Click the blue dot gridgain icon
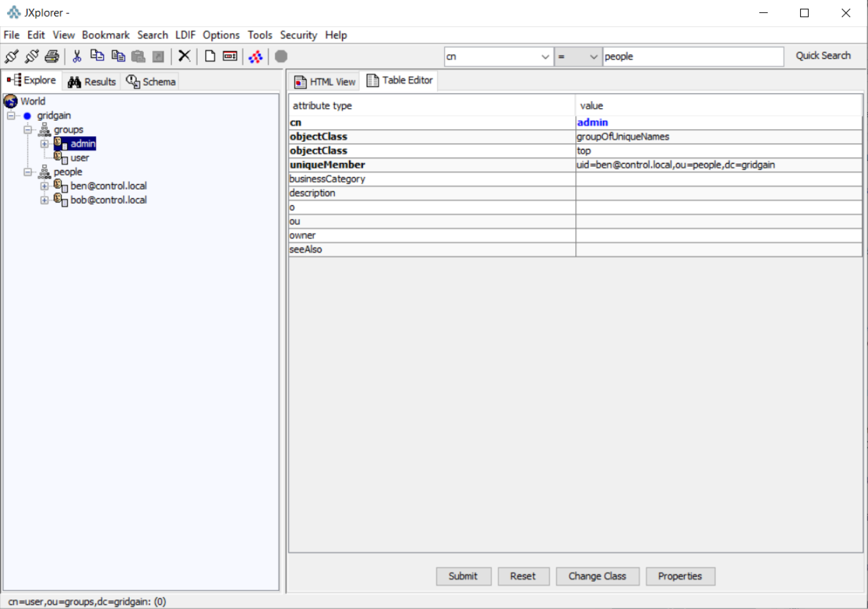The height and width of the screenshot is (609, 868). pyautogui.click(x=27, y=116)
